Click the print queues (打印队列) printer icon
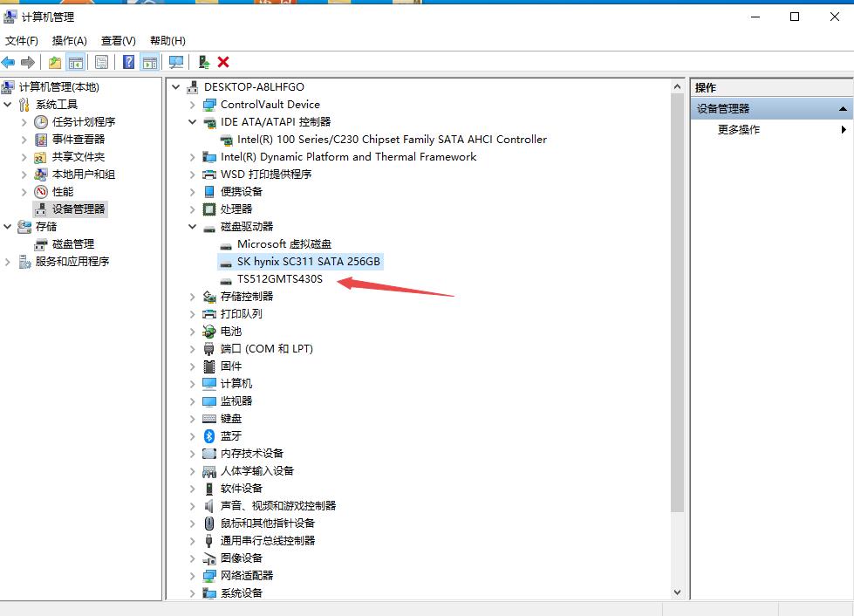Image resolution: width=854 pixels, height=616 pixels. tap(209, 314)
